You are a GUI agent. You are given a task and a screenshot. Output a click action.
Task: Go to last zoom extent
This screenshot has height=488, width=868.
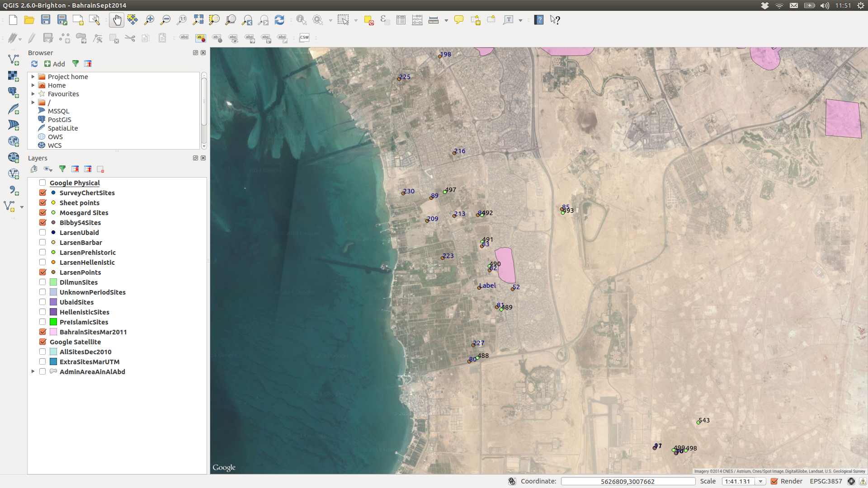[247, 20]
